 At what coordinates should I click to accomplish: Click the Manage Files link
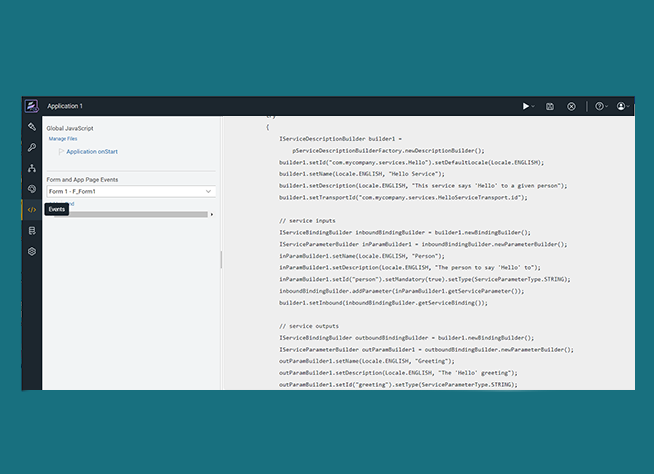(x=63, y=139)
